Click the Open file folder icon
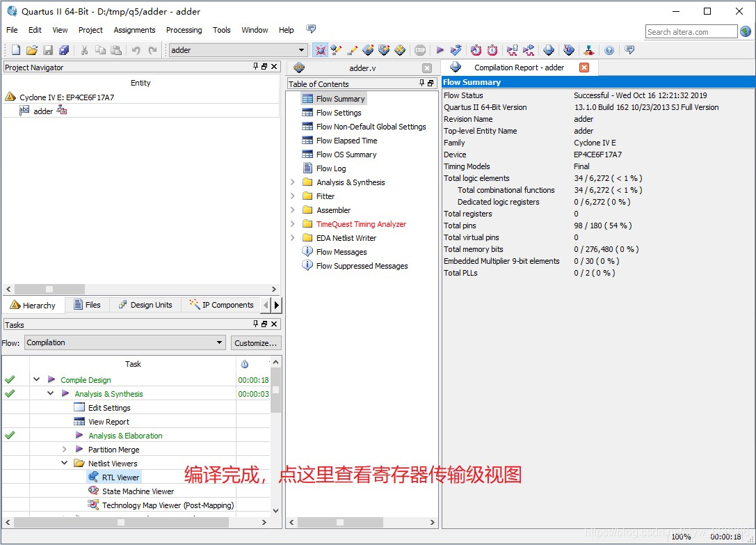The width and height of the screenshot is (756, 545). tap(32, 49)
